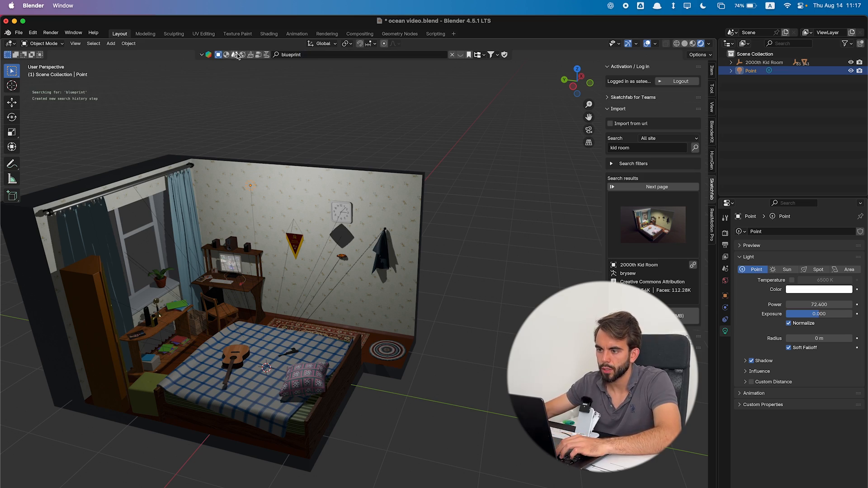Toggle camera view in viewport
Viewport: 868px width, 488px height.
tap(589, 130)
